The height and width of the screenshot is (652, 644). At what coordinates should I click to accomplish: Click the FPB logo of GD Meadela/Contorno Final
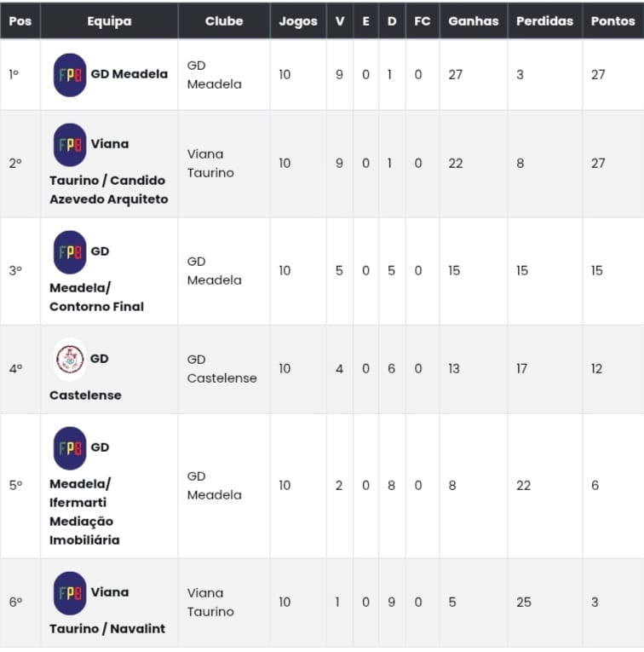coord(70,252)
